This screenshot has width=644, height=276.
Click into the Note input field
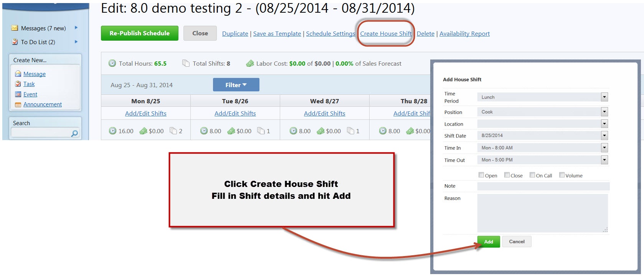(543, 186)
